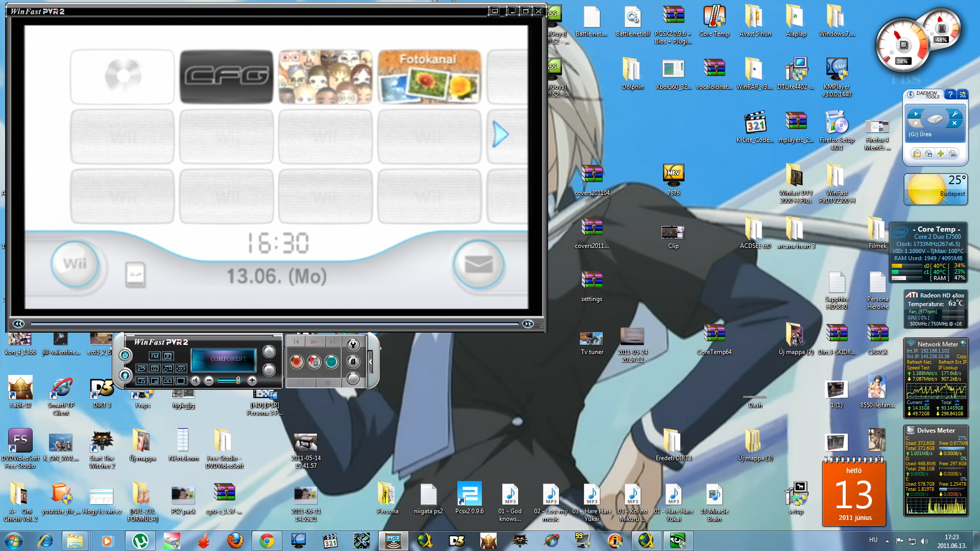Show hidden system tray icons arrow
Image resolution: width=980 pixels, height=551 pixels.
click(887, 541)
